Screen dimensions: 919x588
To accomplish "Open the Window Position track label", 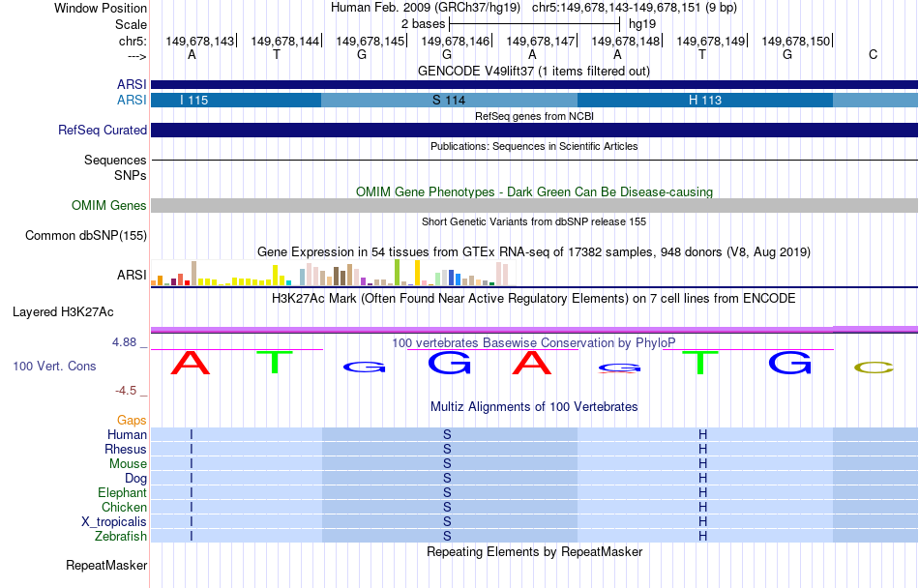I will (101, 8).
